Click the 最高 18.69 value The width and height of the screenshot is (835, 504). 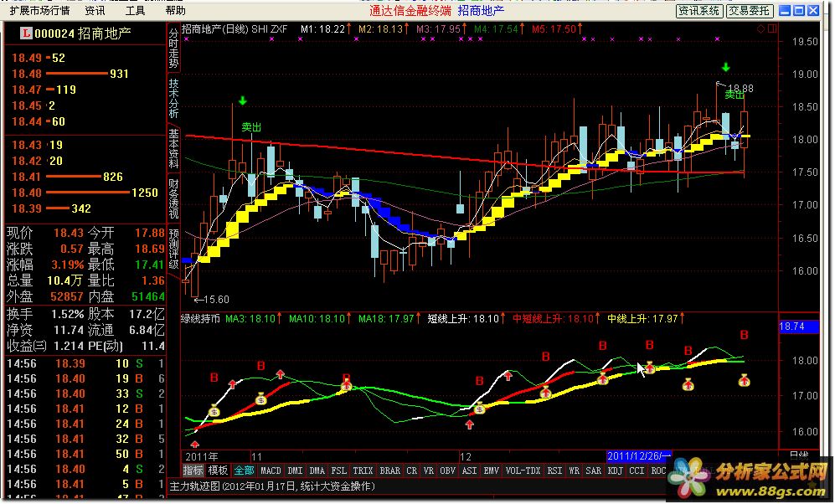coord(149,249)
